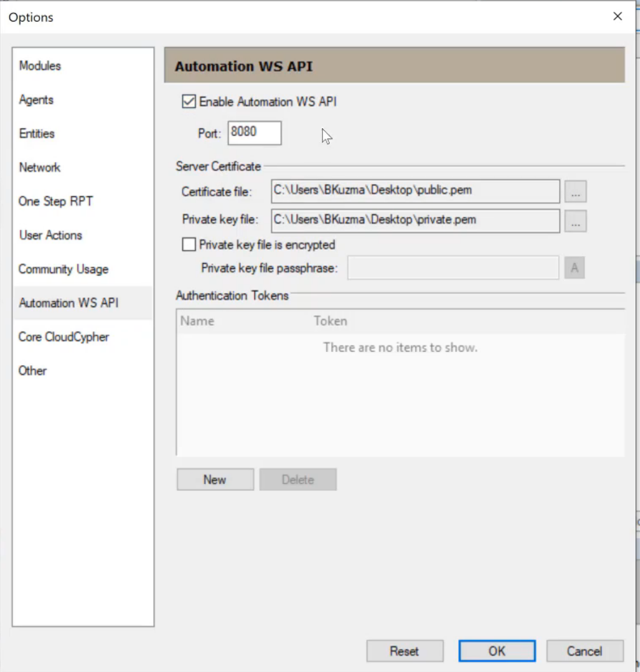The width and height of the screenshot is (640, 672).
Task: Click the Token column header
Action: pos(330,321)
